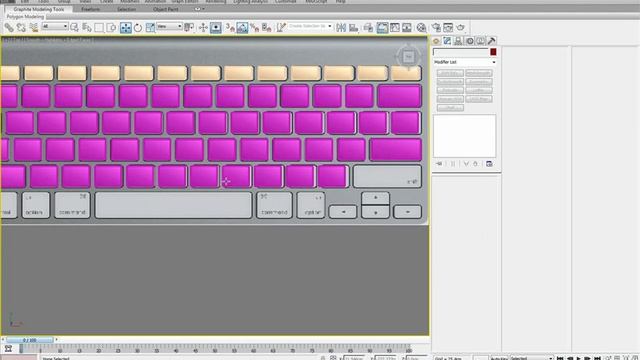Viewport: 640px width, 360px height.
Task: Open the Schematic View
Action: [x=407, y=28]
